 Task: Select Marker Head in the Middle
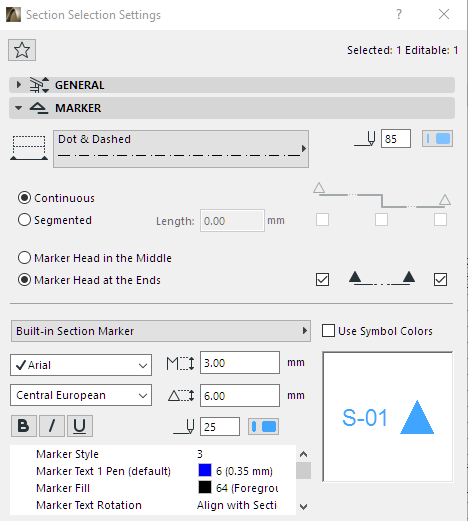point(95,258)
